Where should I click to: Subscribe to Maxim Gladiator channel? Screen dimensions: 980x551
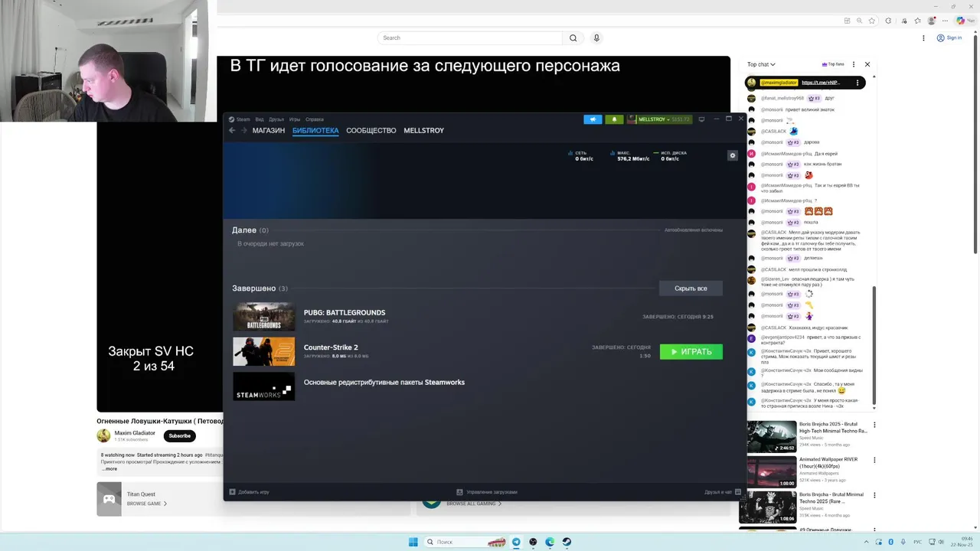pyautogui.click(x=180, y=435)
